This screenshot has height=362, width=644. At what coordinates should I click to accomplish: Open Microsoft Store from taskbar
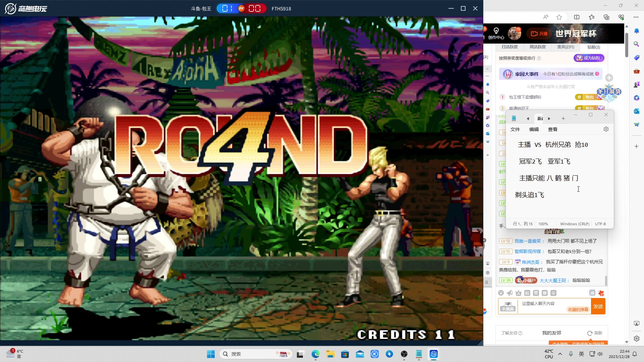click(345, 354)
